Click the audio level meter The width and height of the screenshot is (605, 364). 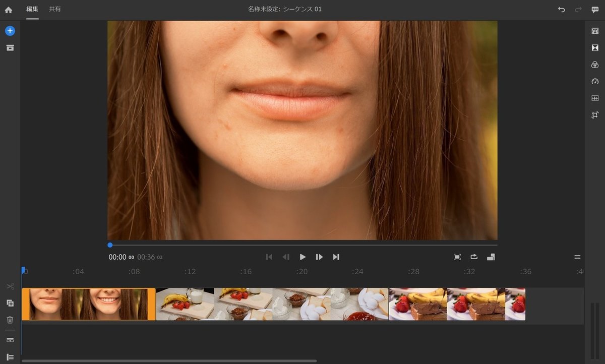[x=595, y=332]
